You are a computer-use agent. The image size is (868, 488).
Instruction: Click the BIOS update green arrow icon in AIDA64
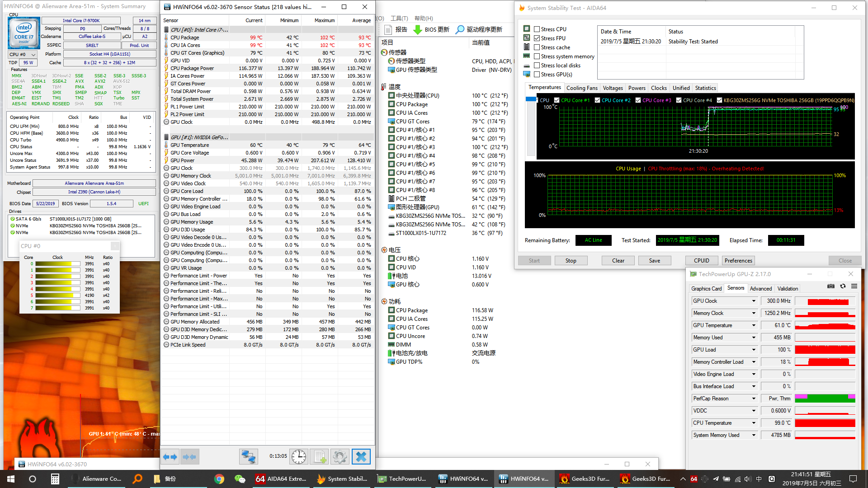(418, 29)
